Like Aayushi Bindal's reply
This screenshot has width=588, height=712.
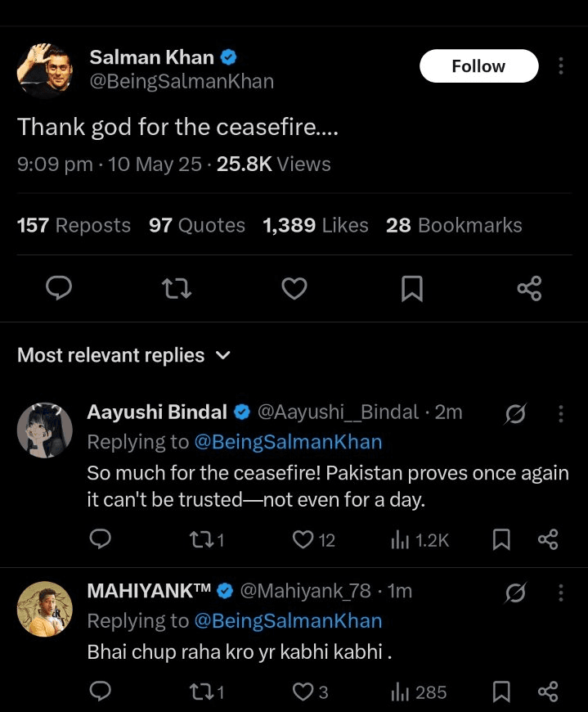(303, 539)
